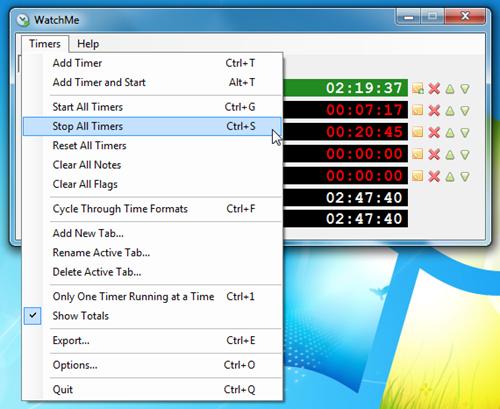Open note for timer 00:20:45
The image size is (500, 409).
pos(418,132)
